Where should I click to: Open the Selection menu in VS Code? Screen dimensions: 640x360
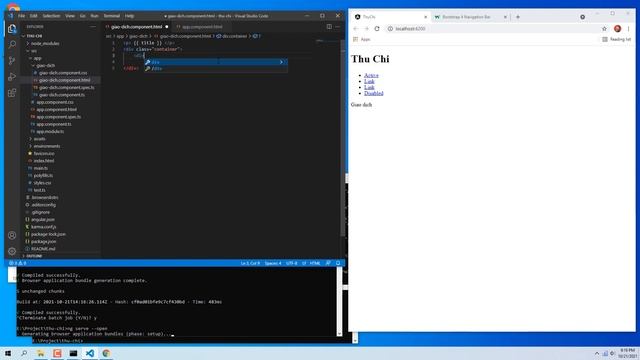pos(51,16)
